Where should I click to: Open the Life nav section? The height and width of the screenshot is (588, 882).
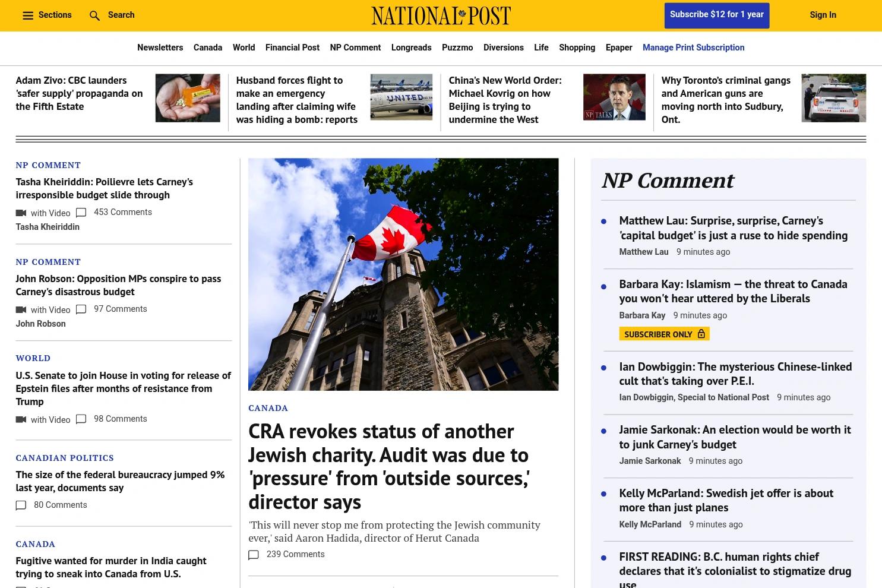pos(541,48)
